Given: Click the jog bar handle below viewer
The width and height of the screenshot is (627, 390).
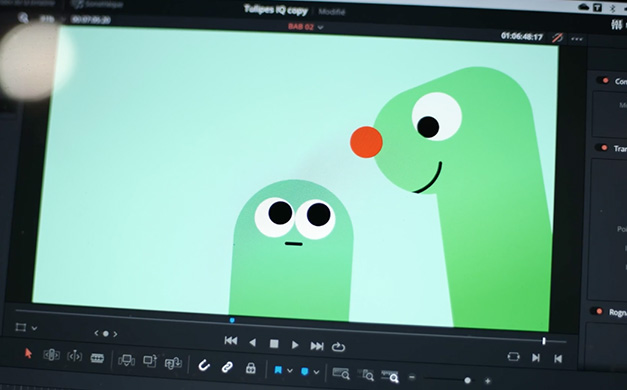Looking at the screenshot, I should (x=544, y=341).
